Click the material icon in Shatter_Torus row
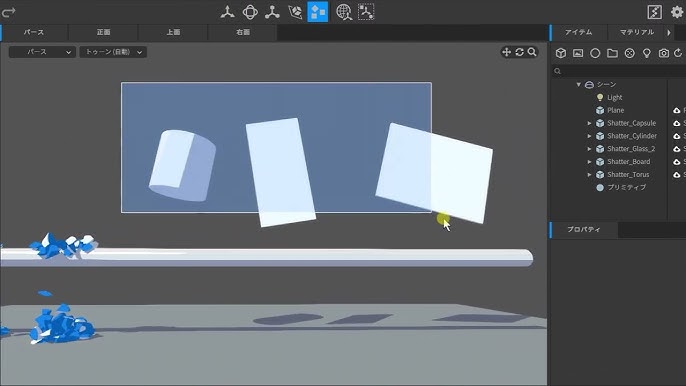The width and height of the screenshot is (686, 386). pos(677,175)
